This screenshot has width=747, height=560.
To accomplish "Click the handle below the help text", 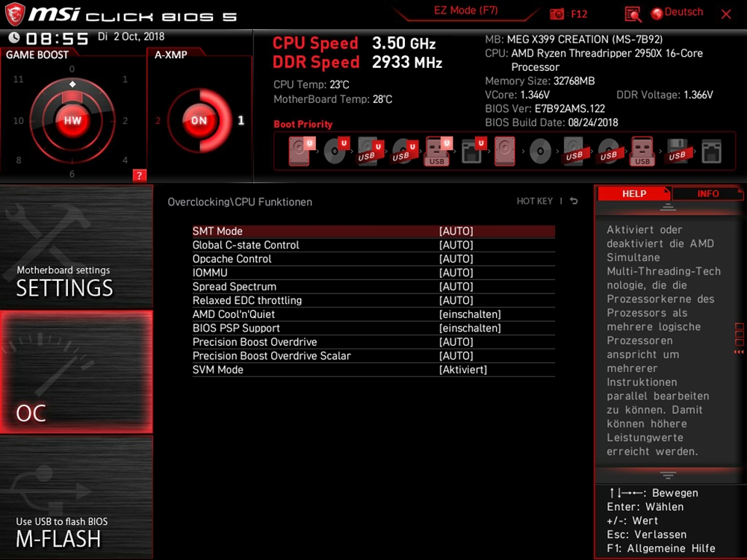I will tap(668, 475).
